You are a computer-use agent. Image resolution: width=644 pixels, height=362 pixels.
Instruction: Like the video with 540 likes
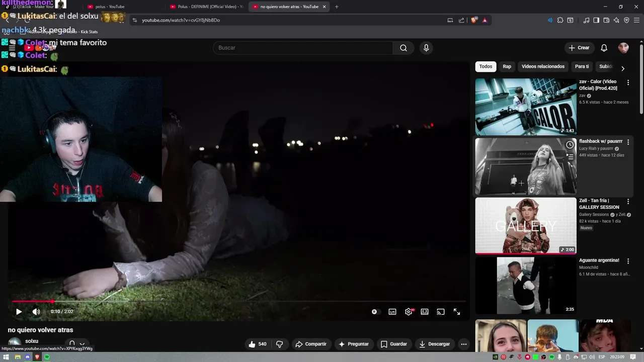(258, 344)
